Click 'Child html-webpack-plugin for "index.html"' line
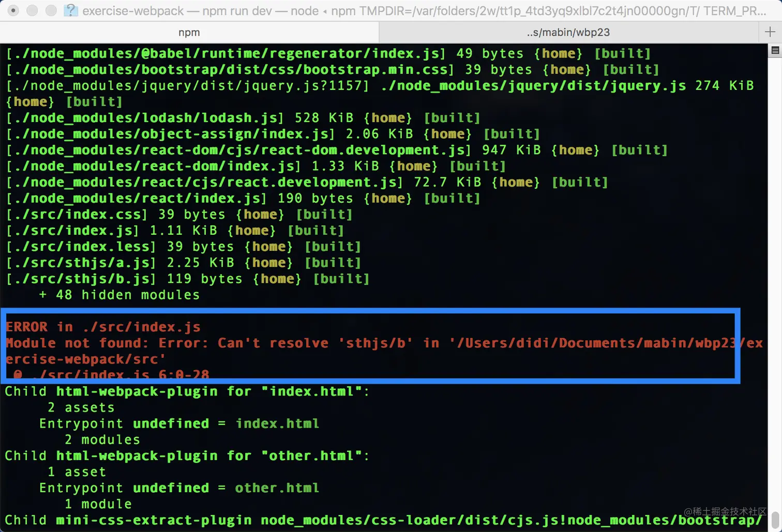Screen dimensions: 782x532 (187, 391)
